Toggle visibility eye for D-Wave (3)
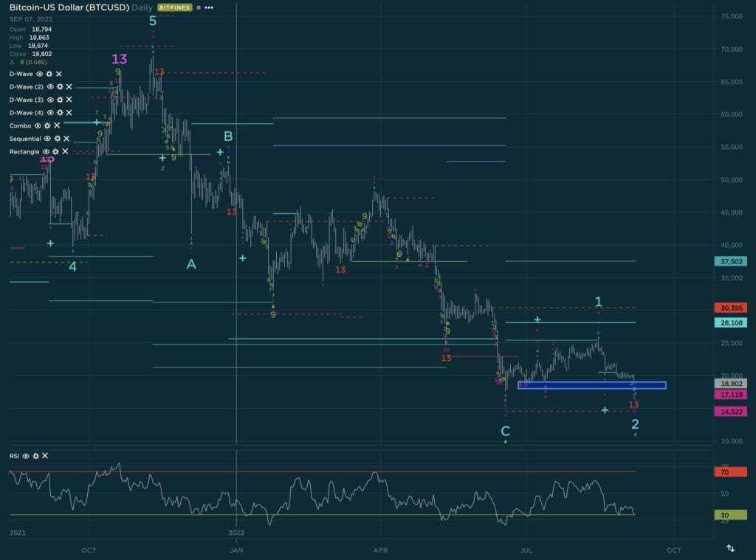Image resolution: width=756 pixels, height=560 pixels. (x=50, y=100)
